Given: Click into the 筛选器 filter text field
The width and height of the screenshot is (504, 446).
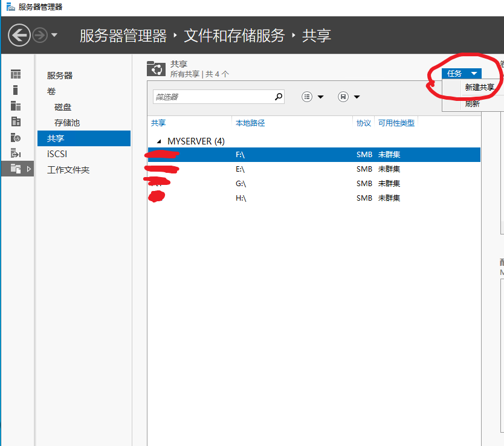Looking at the screenshot, I should click(x=212, y=97).
